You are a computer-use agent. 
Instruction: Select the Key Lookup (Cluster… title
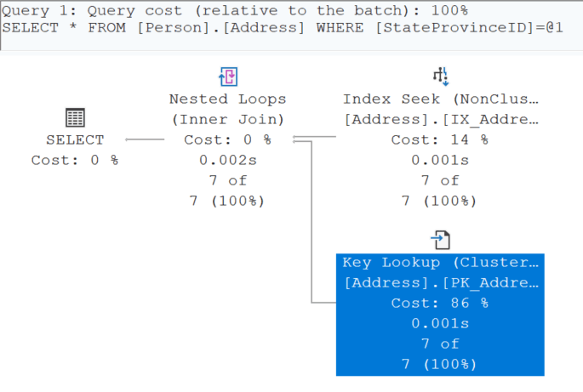[x=440, y=262]
